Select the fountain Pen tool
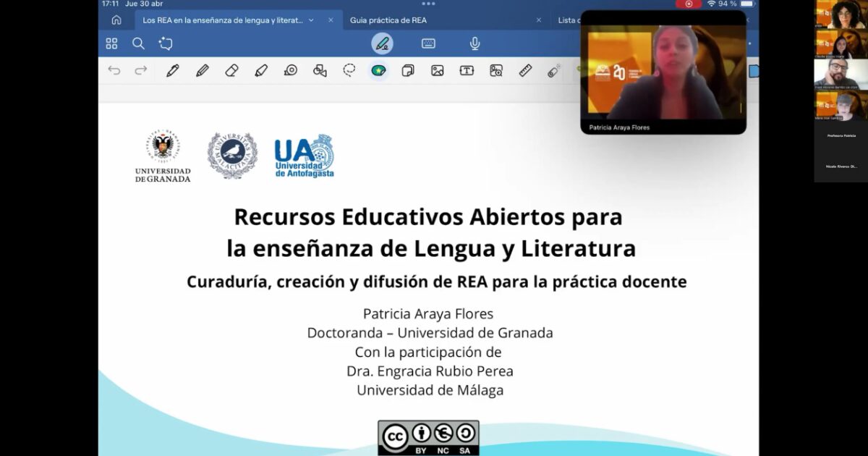This screenshot has height=456, width=868. 172,70
